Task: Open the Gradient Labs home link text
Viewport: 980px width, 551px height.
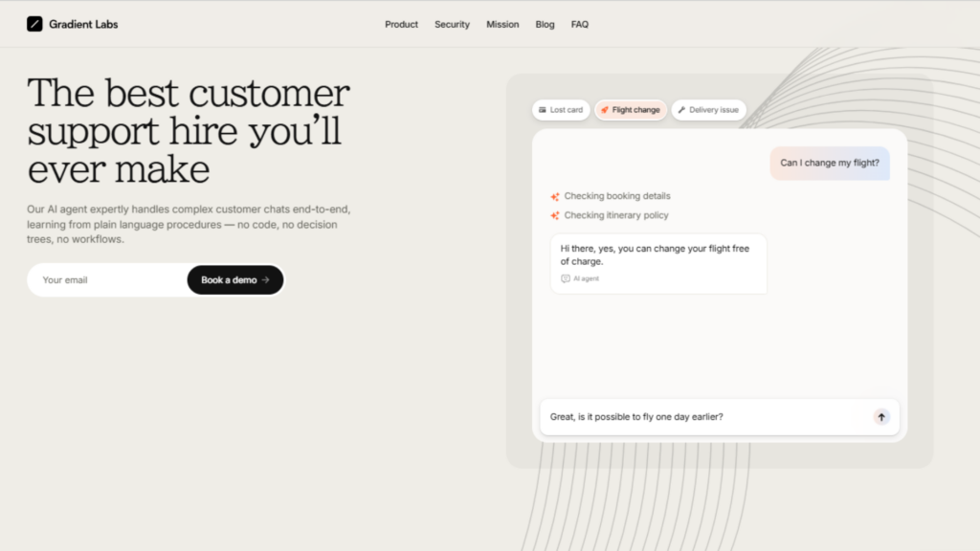Action: 83,24
